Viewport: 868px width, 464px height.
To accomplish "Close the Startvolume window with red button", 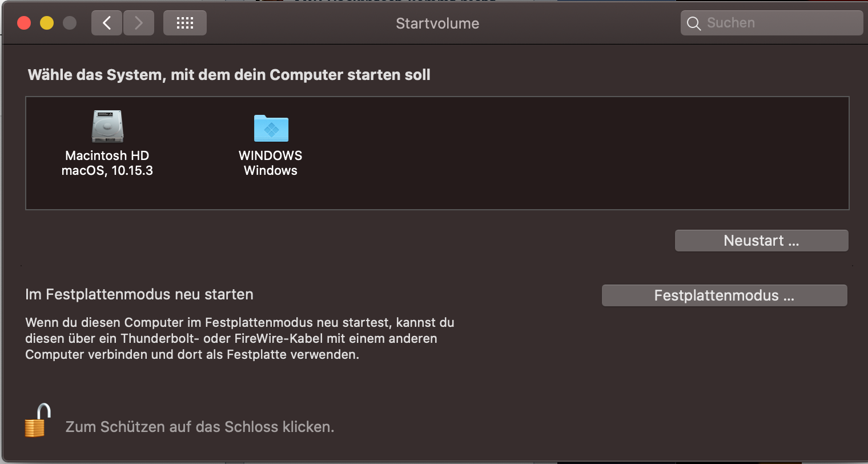I will click(x=24, y=23).
